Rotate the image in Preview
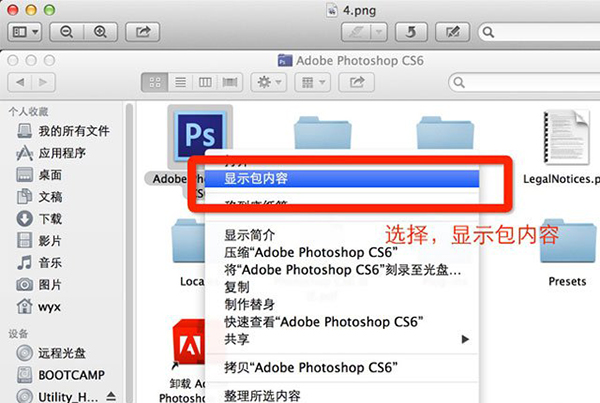Viewport: 600px width, 403px height. (x=411, y=32)
